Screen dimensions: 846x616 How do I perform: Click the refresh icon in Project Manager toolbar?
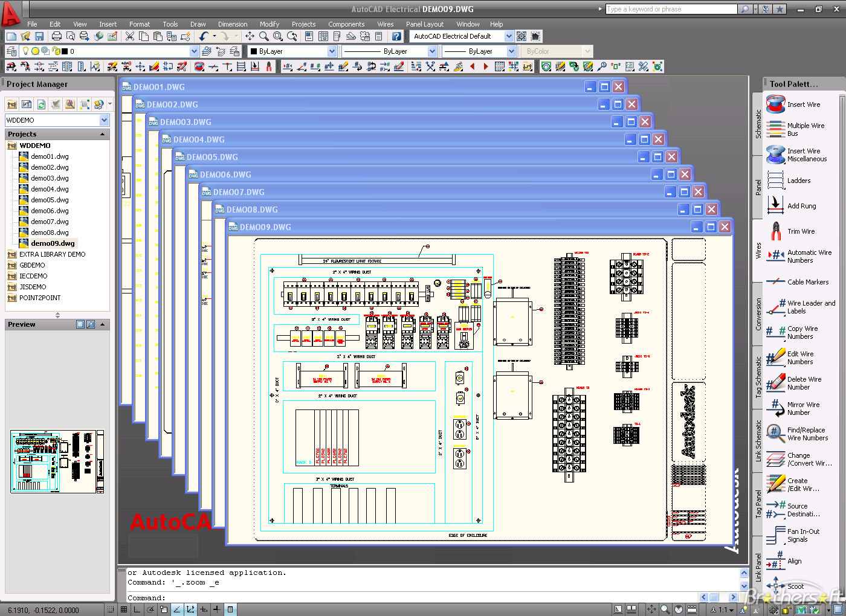pyautogui.click(x=40, y=104)
